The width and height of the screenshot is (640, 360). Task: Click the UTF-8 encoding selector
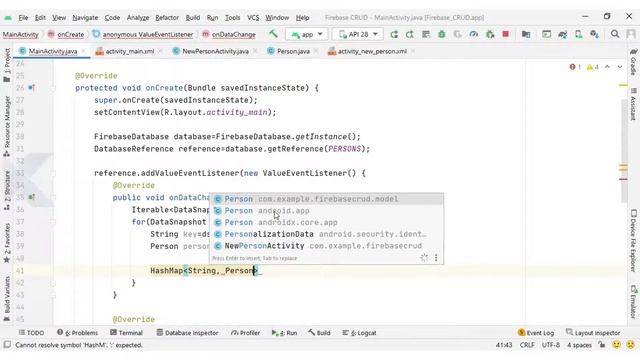[550, 345]
